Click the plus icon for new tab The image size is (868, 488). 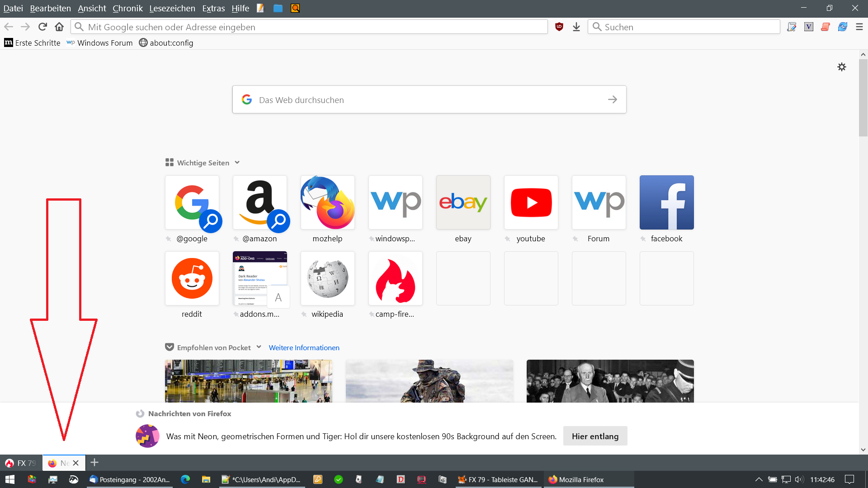(94, 462)
